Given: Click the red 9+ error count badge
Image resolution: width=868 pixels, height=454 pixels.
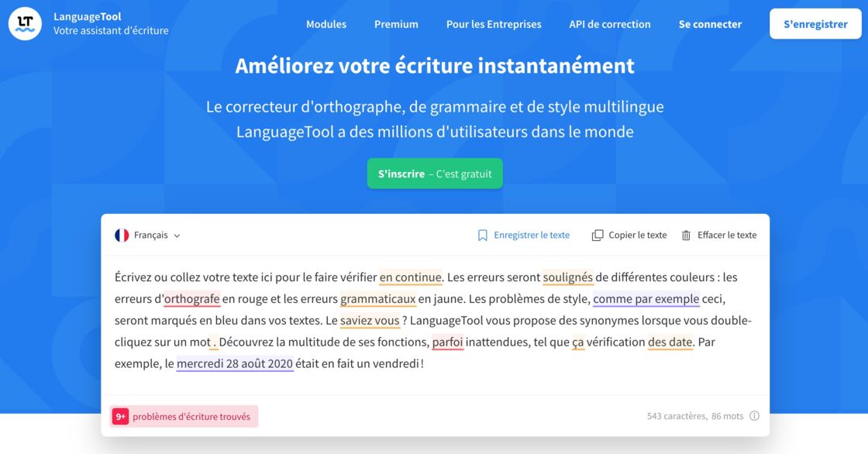Looking at the screenshot, I should [121, 416].
